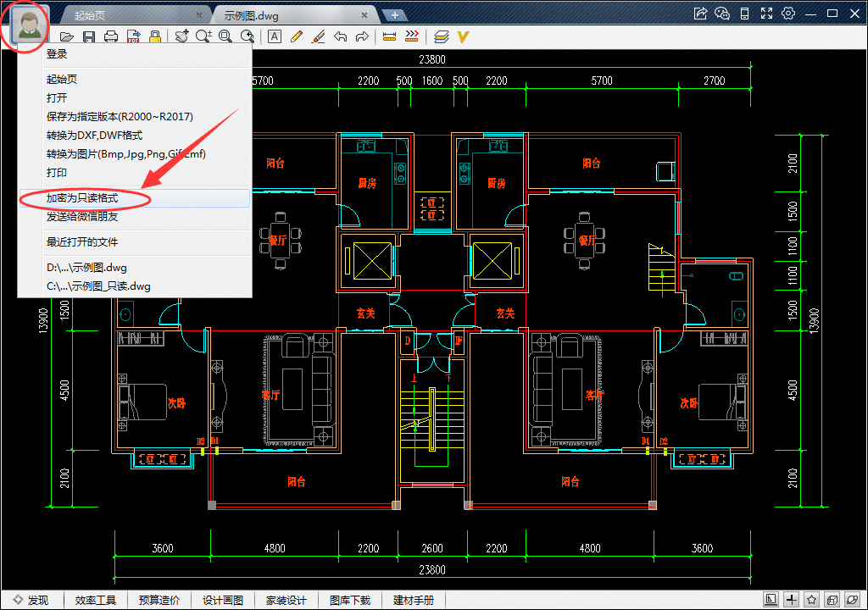Click the undo arrow in toolbar
Viewport: 868px width, 610px height.
pyautogui.click(x=341, y=36)
